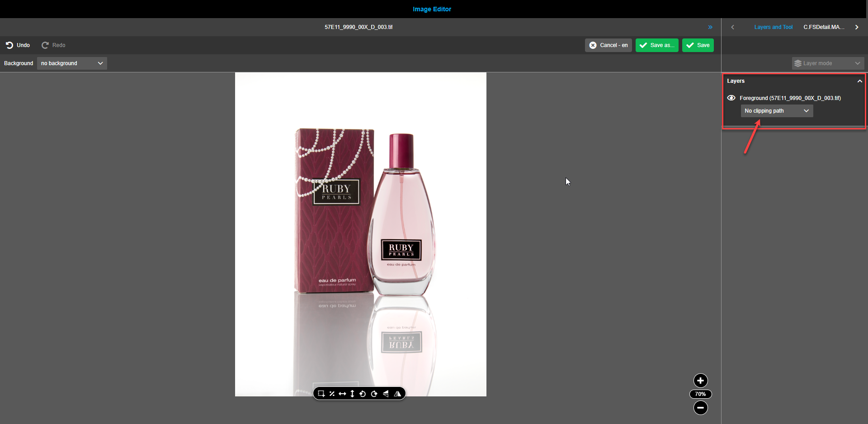Collapse the Layers panel
The image size is (868, 424).
859,81
